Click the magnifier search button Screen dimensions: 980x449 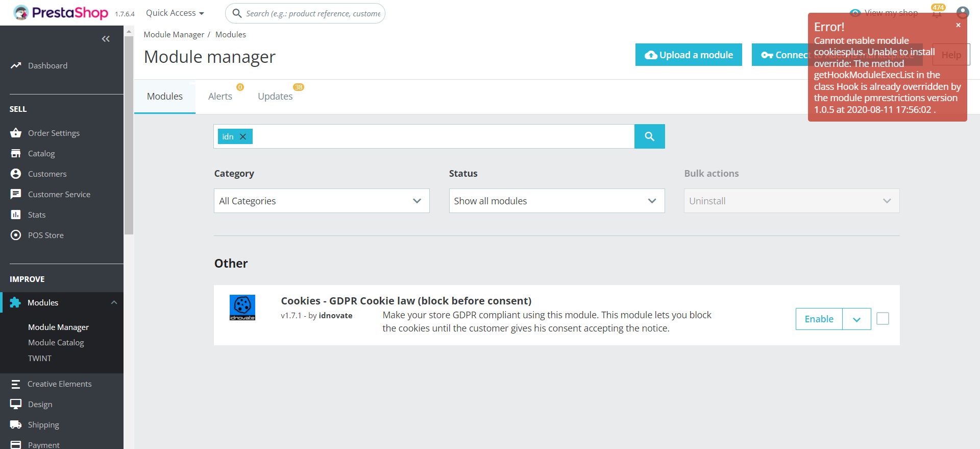649,136
